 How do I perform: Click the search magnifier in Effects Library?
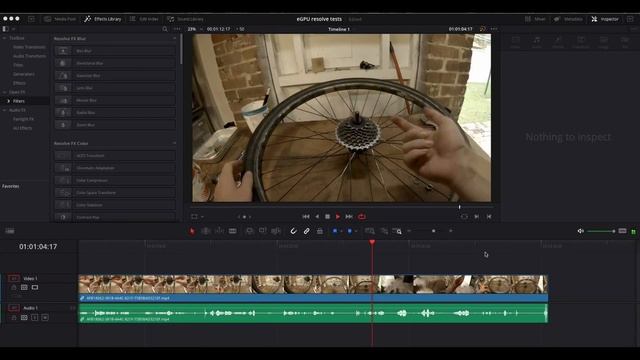pyautogui.click(x=165, y=29)
